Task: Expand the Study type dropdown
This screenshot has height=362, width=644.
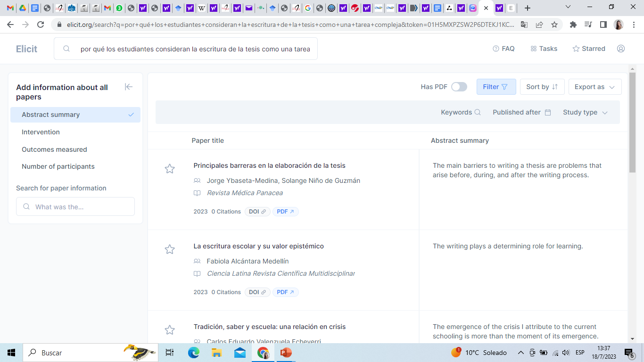Action: [x=585, y=112]
